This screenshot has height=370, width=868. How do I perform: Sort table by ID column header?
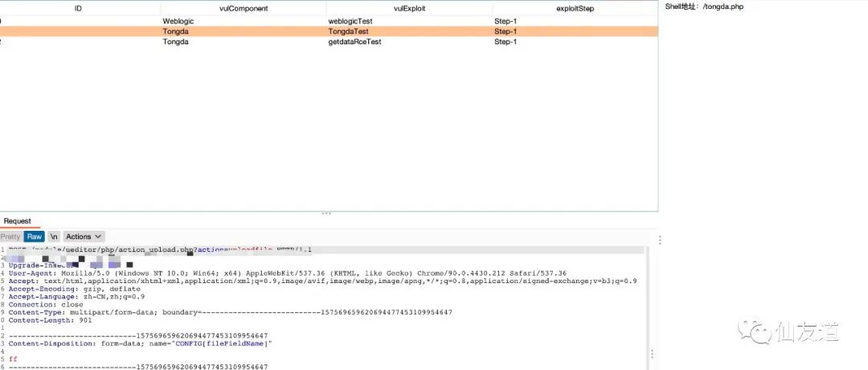pyautogui.click(x=78, y=8)
